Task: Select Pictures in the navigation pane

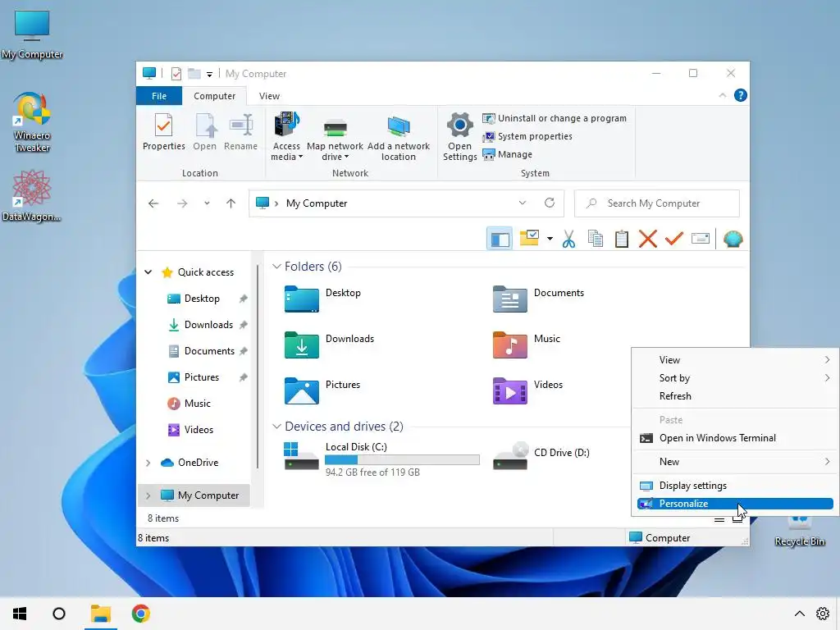Action: click(x=201, y=377)
